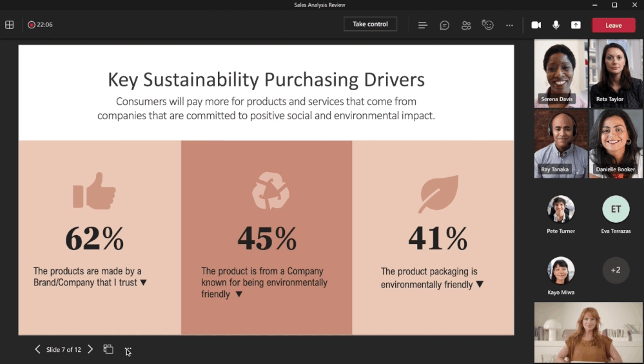Select Serena Davis's video tile
The height and width of the screenshot is (364, 644).
tap(561, 73)
